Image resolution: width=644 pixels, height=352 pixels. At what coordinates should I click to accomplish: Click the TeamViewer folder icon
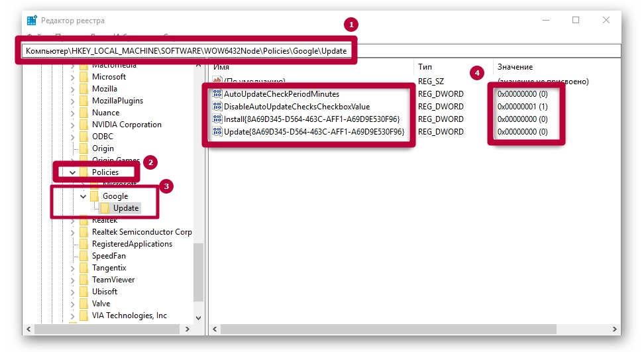tap(83, 280)
